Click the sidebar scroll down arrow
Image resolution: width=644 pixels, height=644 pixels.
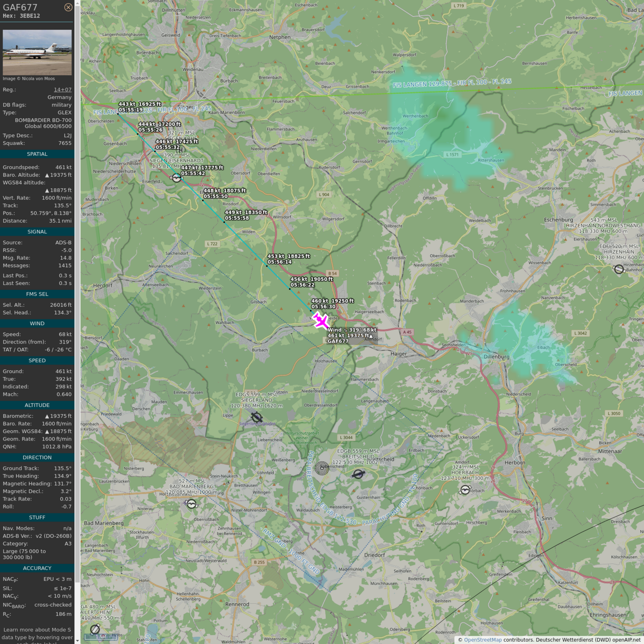tap(77, 641)
